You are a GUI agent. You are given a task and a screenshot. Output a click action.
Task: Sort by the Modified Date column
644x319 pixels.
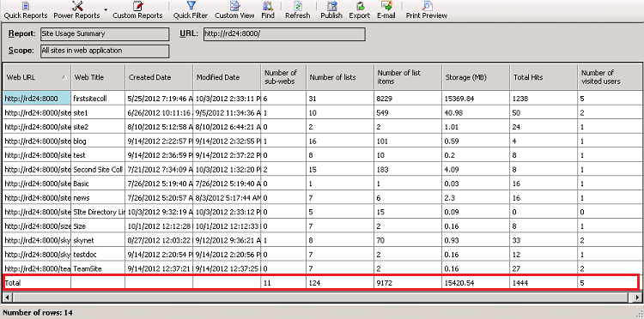click(227, 77)
